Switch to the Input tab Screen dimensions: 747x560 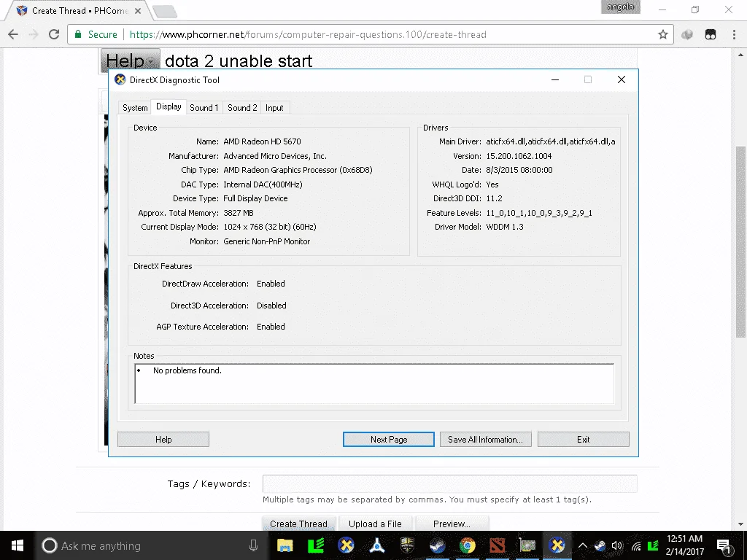(274, 108)
